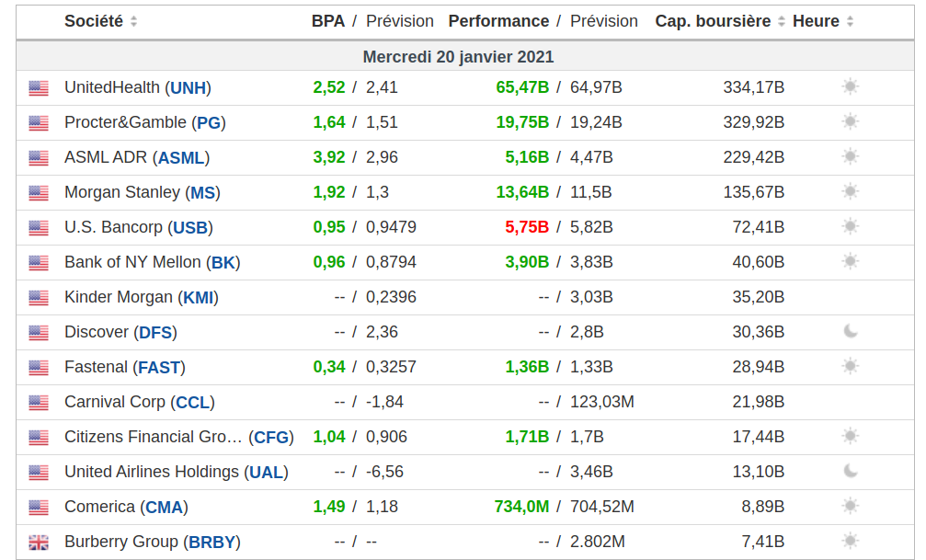Click the sun icon in Morgan Stanley row
Screen dimensions: 926x560
pyautogui.click(x=851, y=192)
